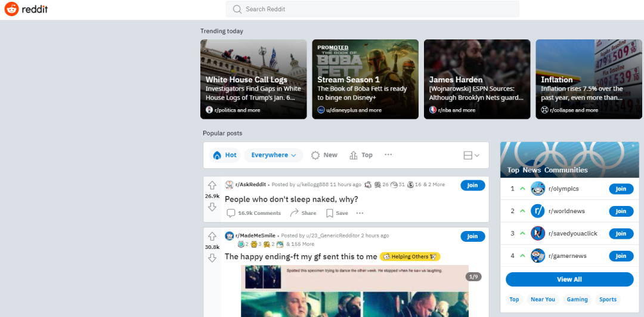Screen dimensions: 644x317
Task: Sort posts by Top
Action: click(361, 155)
